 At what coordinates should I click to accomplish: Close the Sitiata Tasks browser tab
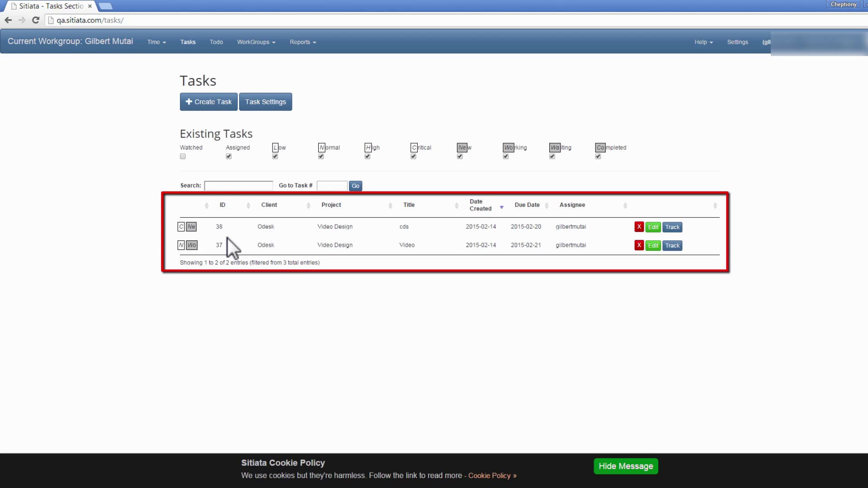coord(90,6)
